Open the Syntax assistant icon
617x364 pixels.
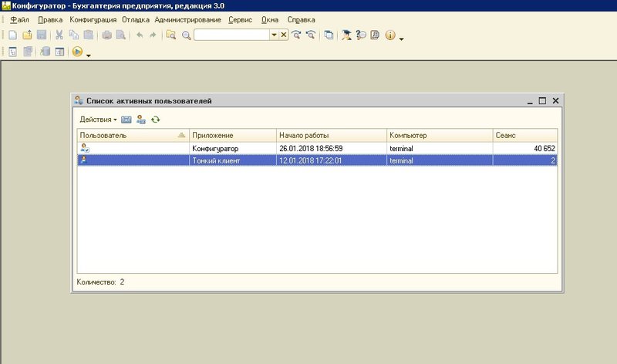point(346,35)
